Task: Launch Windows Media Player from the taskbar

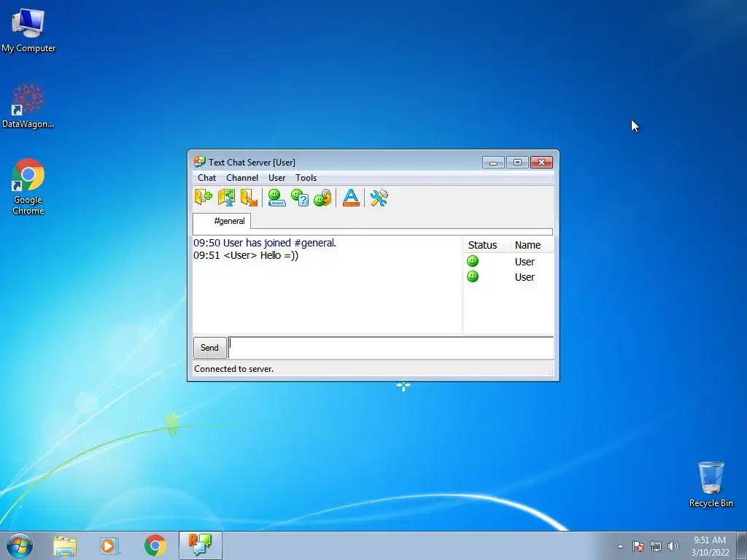Action: coord(109,545)
